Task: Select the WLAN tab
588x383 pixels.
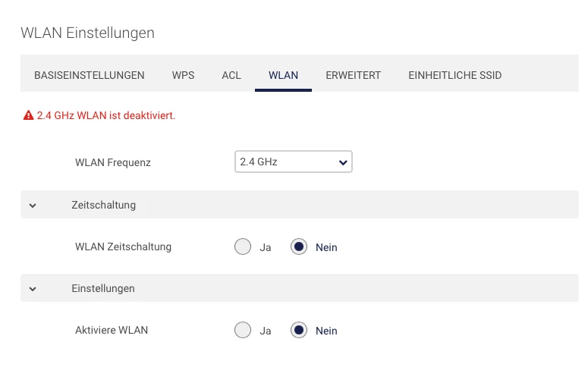Action: coord(283,75)
